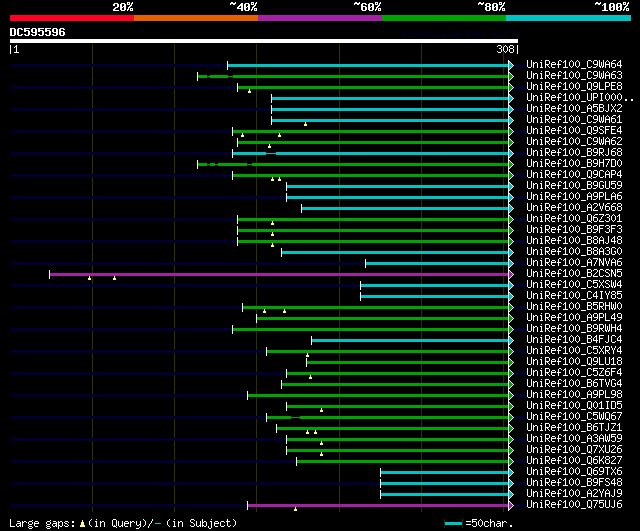640x531 pixels.
Task: Open the UniRef100_B4FJC4 entry
Action: pos(574,340)
